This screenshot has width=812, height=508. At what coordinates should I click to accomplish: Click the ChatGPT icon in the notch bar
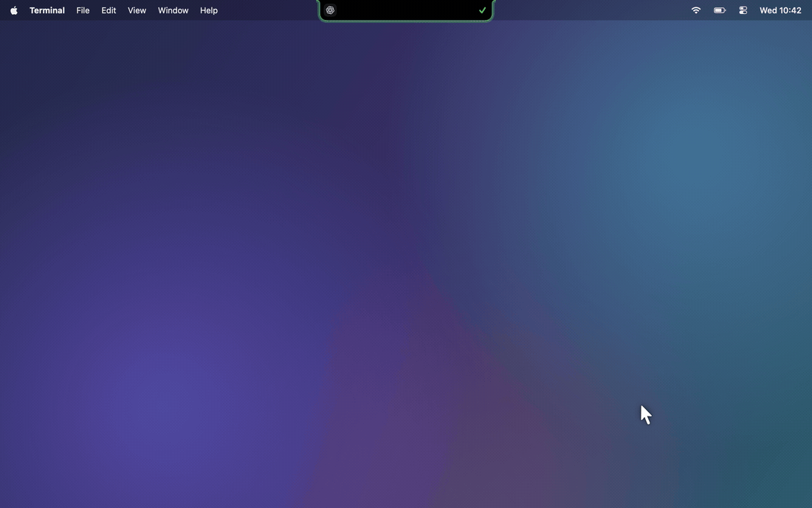(x=330, y=10)
